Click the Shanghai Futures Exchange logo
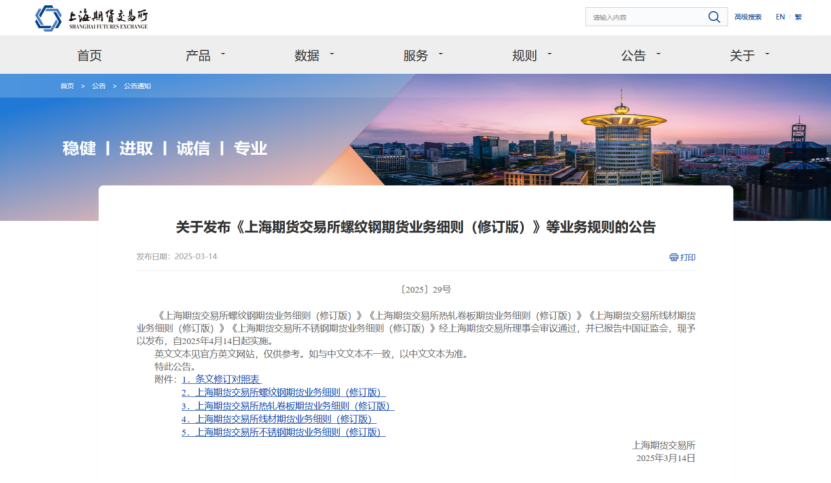Image resolution: width=831 pixels, height=483 pixels. pyautogui.click(x=91, y=18)
